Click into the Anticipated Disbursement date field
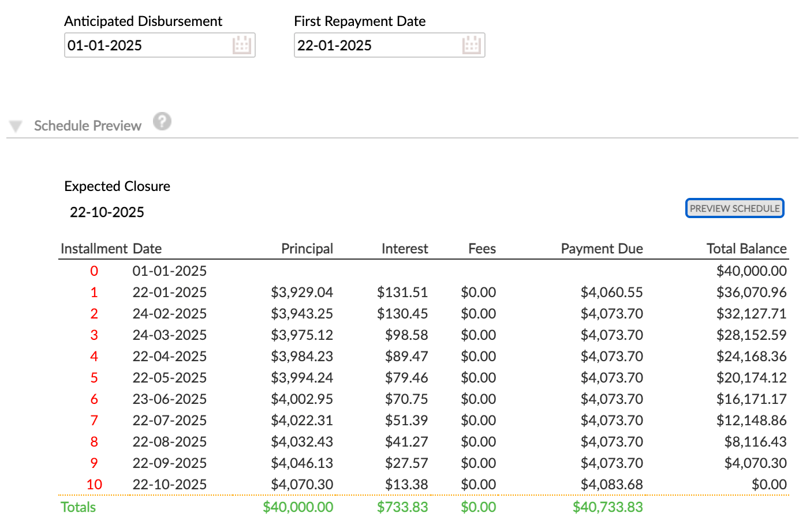This screenshot has width=799, height=532. (147, 45)
